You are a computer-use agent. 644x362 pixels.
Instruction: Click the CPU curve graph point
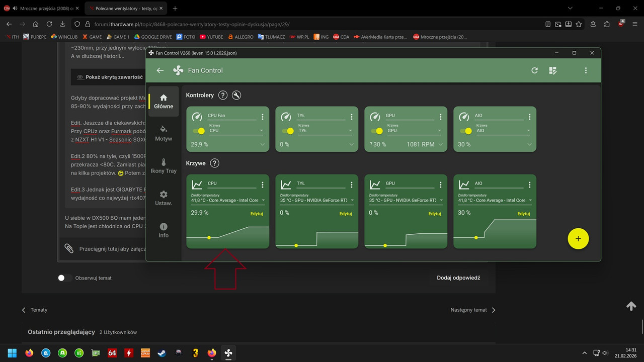pyautogui.click(x=209, y=237)
